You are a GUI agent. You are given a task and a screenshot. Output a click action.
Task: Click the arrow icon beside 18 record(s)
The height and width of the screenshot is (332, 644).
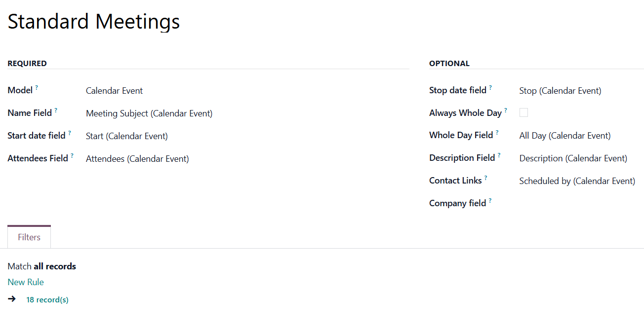pos(12,299)
